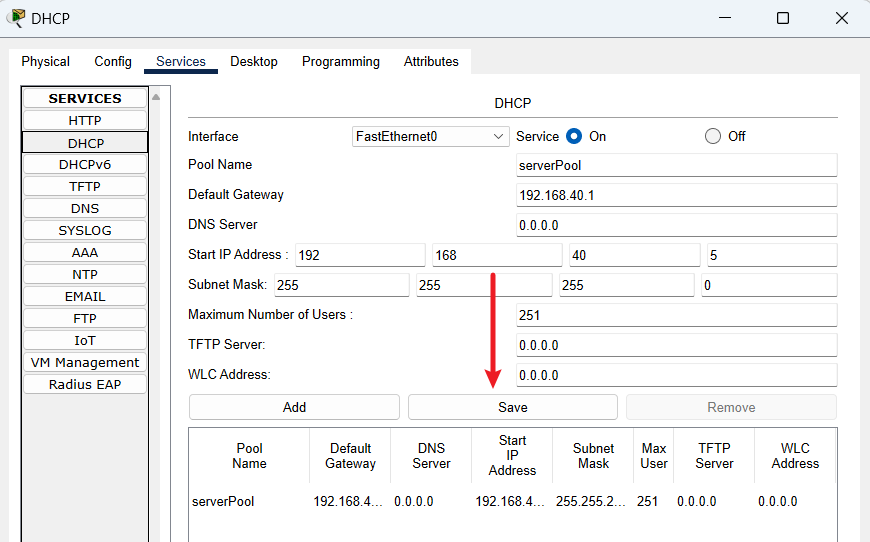The width and height of the screenshot is (870, 542).
Task: Edit Subnet Mask last octet 0
Action: 769,285
